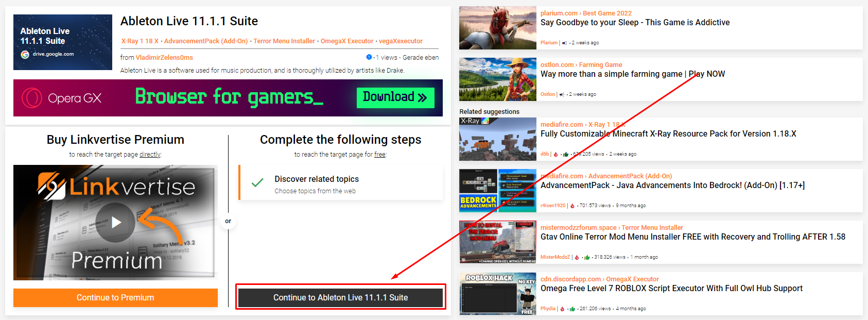Image resolution: width=868 pixels, height=320 pixels.
Task: Play the Linkvertise Premium video
Action: 115,222
